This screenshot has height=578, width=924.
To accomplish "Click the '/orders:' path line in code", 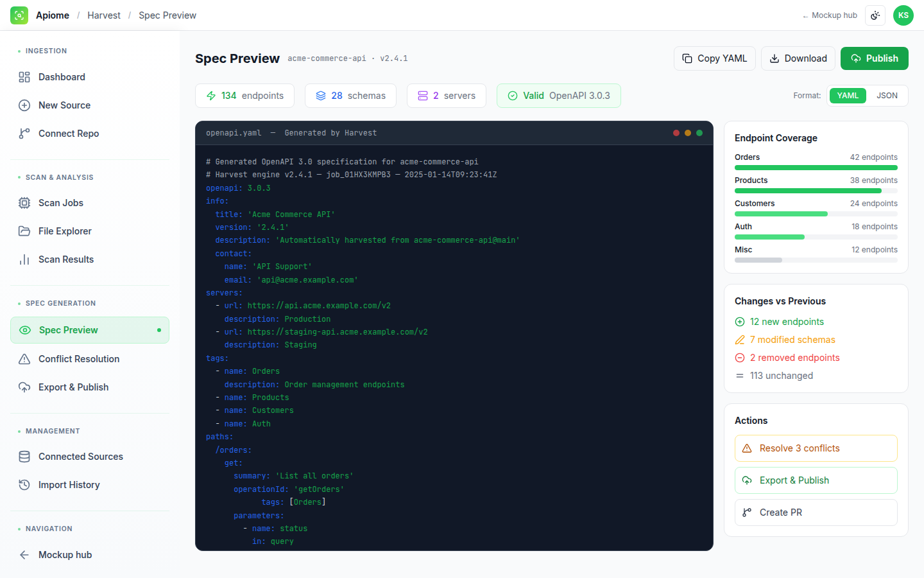I will pyautogui.click(x=234, y=450).
